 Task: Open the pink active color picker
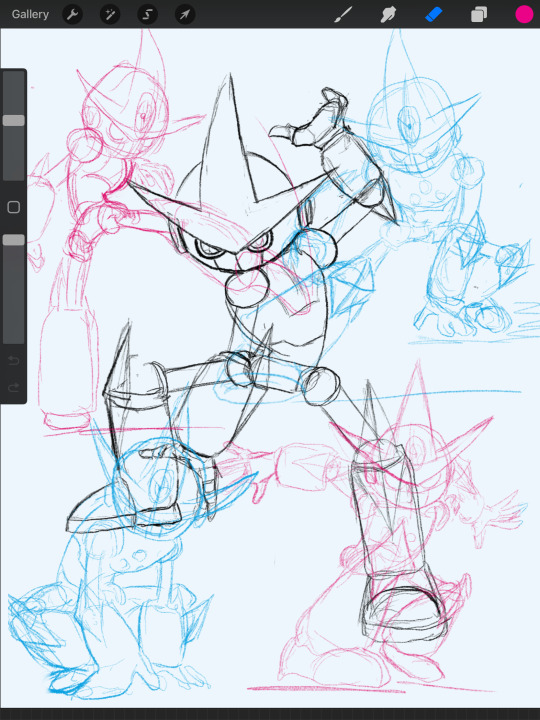click(x=524, y=14)
